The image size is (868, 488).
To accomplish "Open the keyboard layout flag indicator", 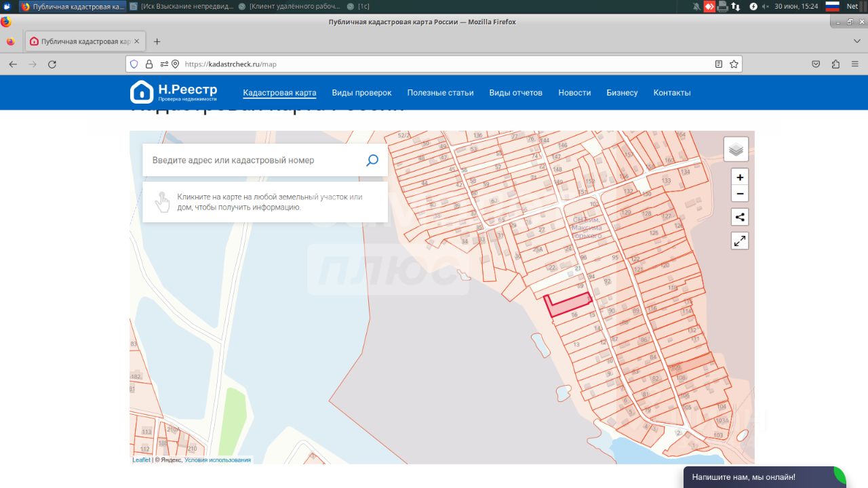I will (x=832, y=6).
